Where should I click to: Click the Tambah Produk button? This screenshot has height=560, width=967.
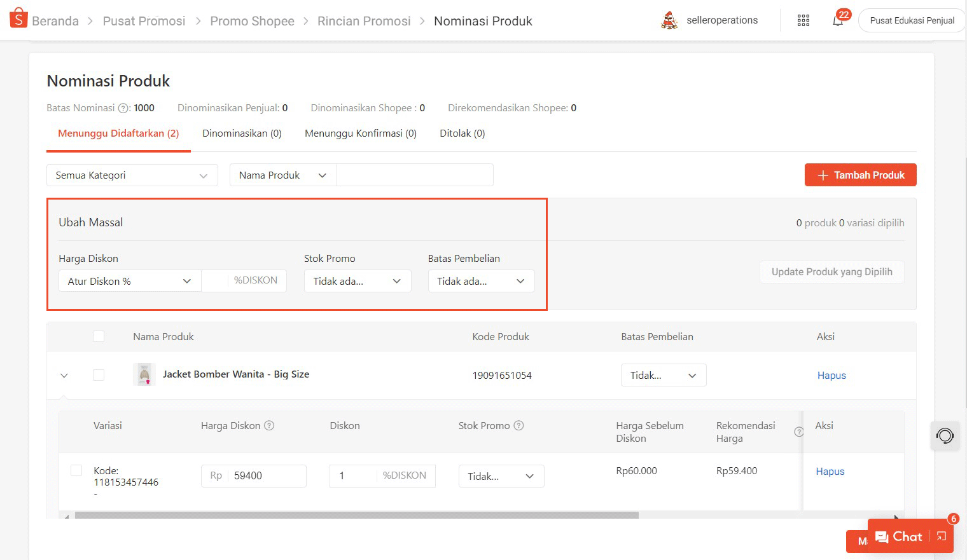click(860, 175)
